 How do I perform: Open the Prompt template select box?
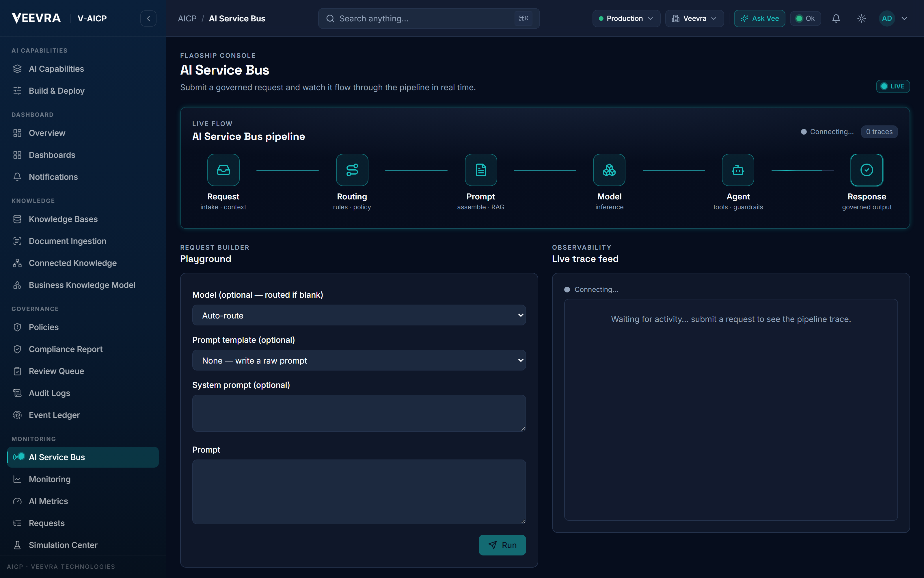359,360
